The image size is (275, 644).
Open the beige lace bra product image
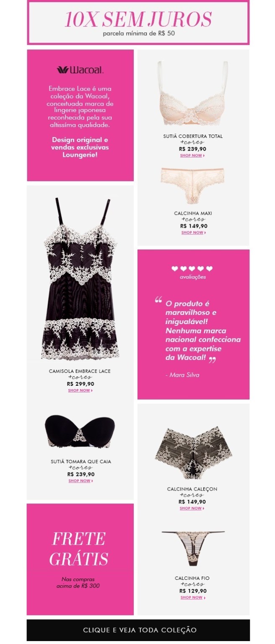click(193, 93)
